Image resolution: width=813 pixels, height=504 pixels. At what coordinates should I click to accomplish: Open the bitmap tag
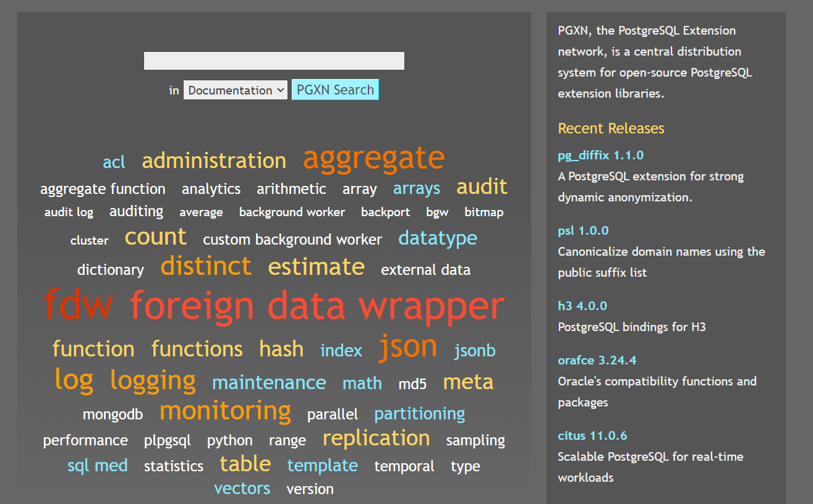point(483,212)
